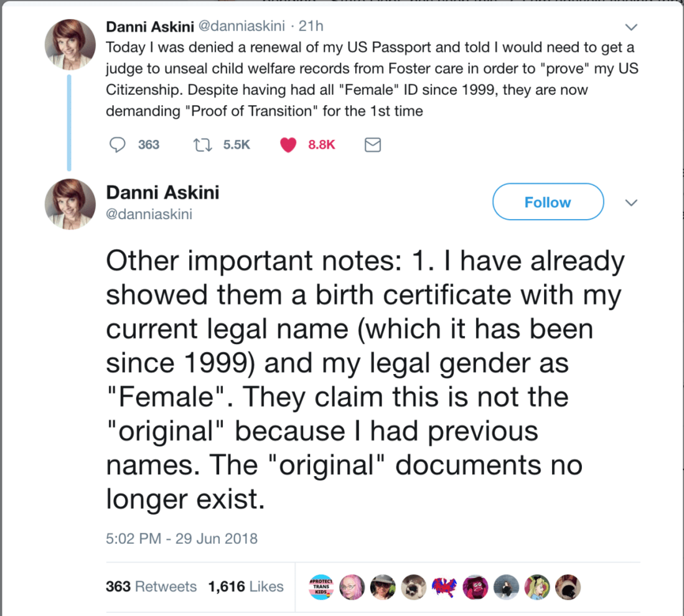Viewport: 684px width, 616px height.
Task: Open the first tweet's chevron menu
Action: click(631, 27)
